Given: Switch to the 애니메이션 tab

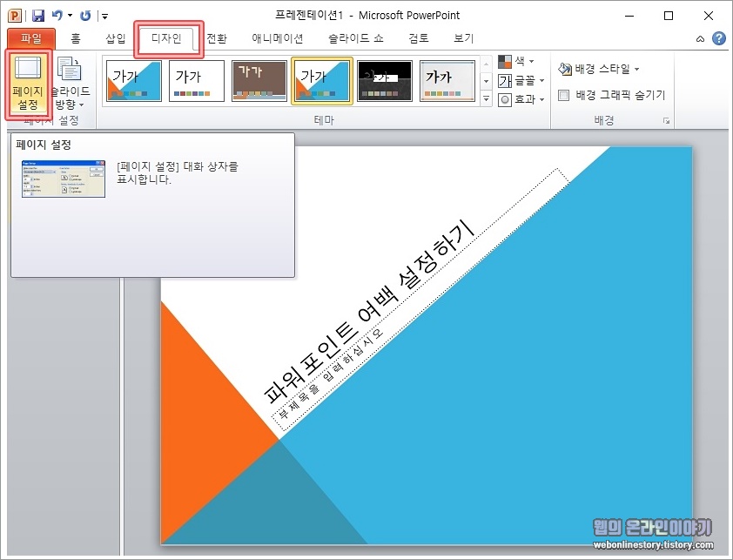Looking at the screenshot, I should coord(277,38).
